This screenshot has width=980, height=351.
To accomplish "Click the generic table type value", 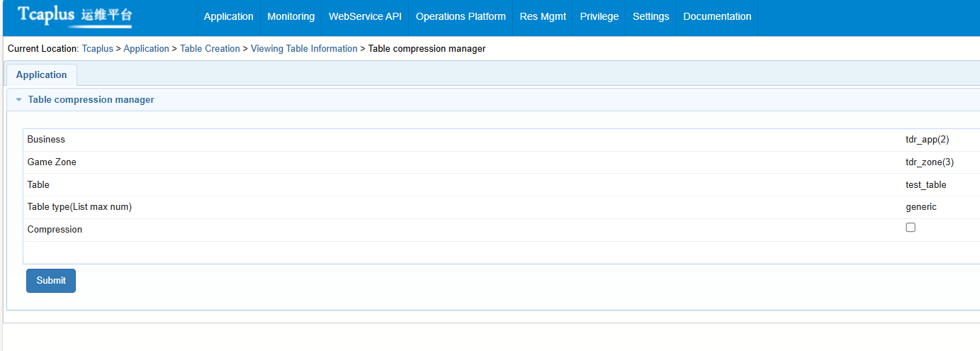I will pyautogui.click(x=921, y=207).
